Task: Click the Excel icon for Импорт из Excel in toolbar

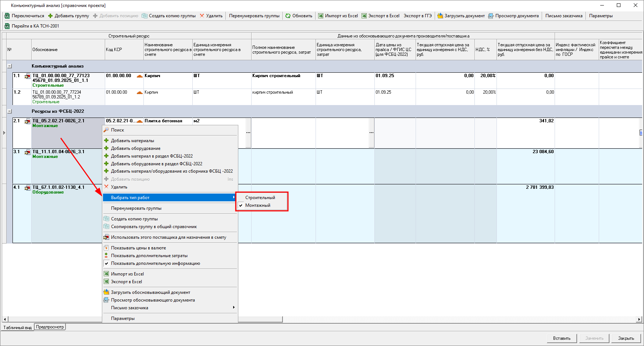Action: [321, 16]
